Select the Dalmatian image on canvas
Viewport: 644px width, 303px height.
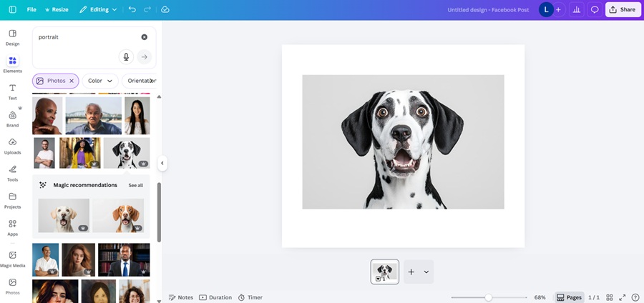pyautogui.click(x=403, y=142)
